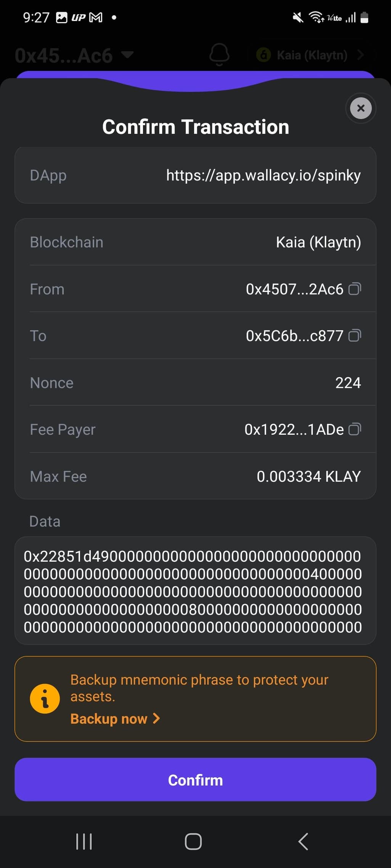
Task: Open Android recent apps button
Action: pyautogui.click(x=84, y=841)
